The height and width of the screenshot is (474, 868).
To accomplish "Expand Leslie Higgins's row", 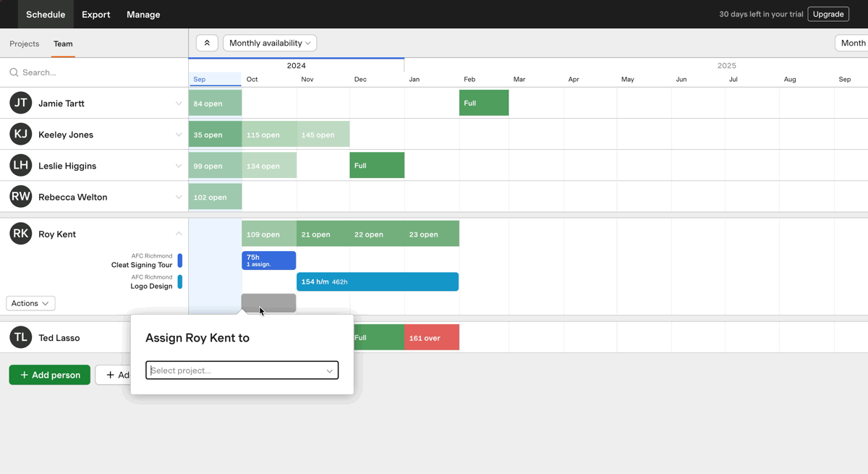I will (x=179, y=166).
